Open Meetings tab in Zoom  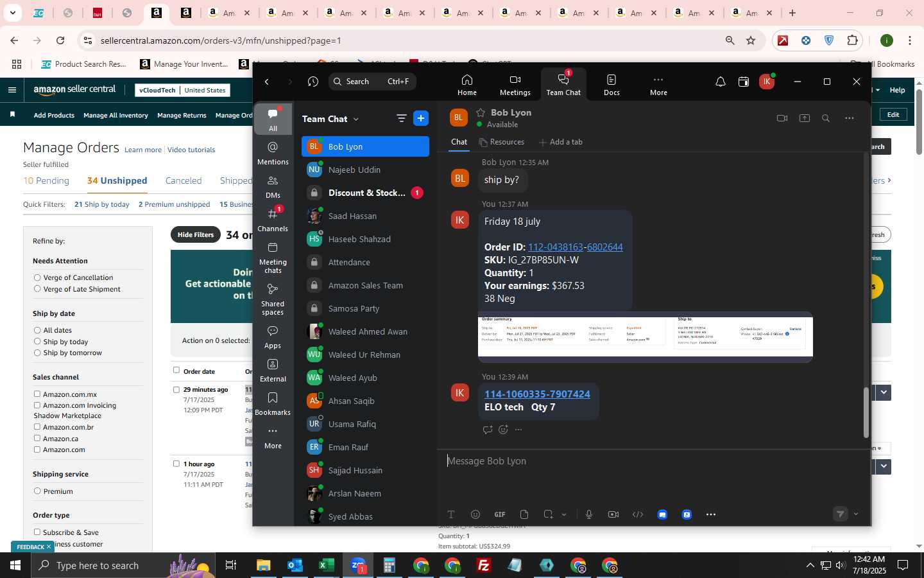pyautogui.click(x=515, y=84)
